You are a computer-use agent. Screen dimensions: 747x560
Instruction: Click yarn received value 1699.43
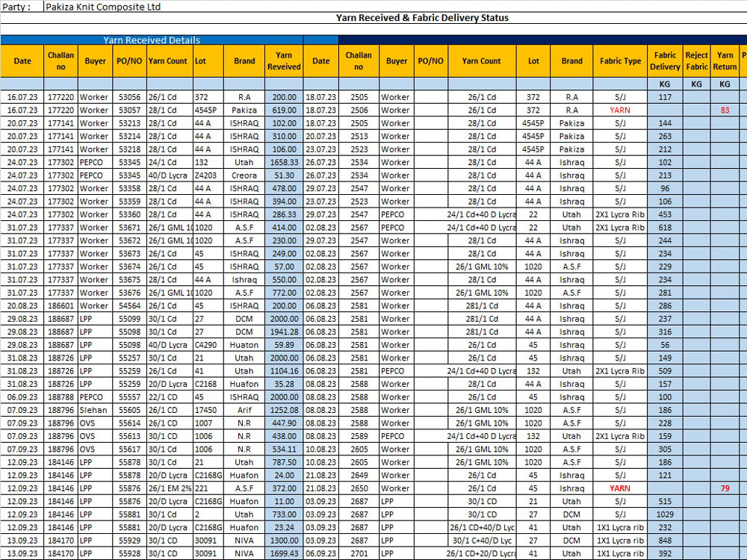[x=284, y=553]
